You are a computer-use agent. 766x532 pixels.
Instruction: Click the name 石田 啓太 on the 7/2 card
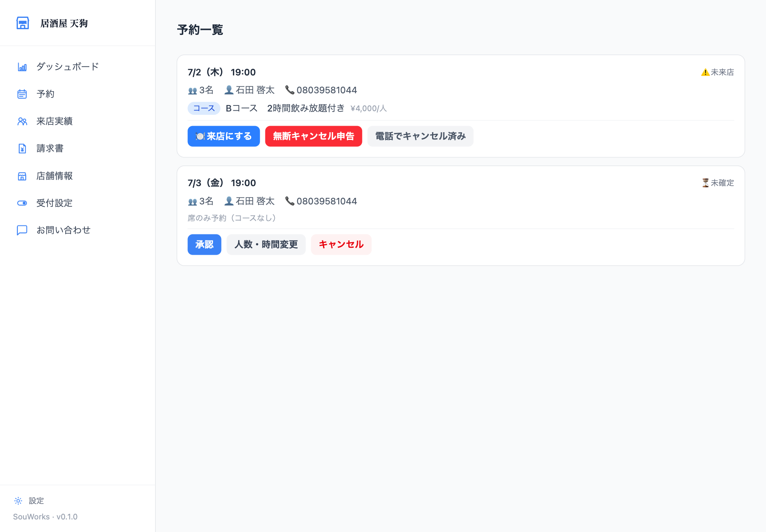255,90
